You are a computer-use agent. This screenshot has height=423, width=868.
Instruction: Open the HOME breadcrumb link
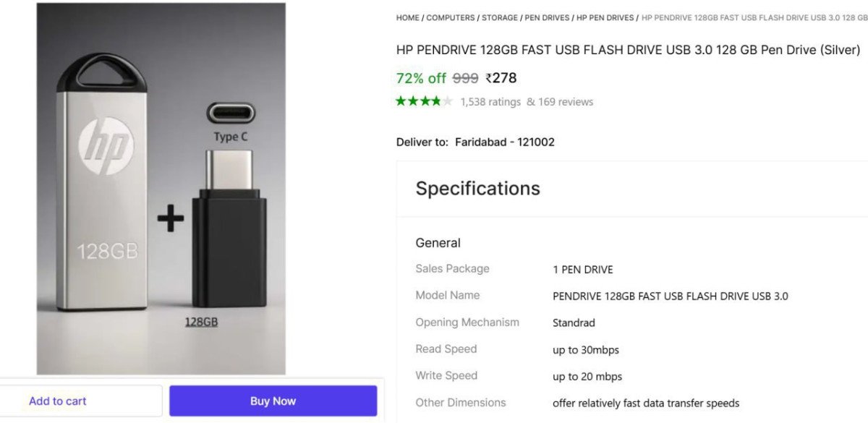[x=407, y=17]
